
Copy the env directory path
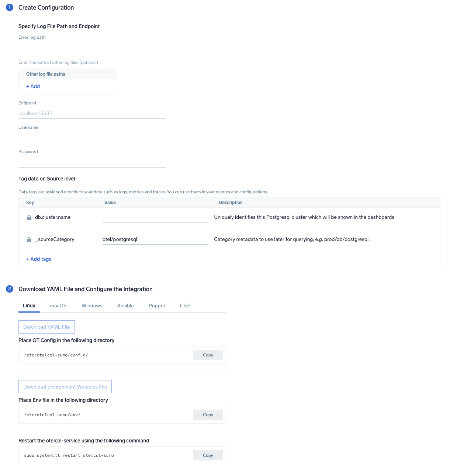[208, 415]
